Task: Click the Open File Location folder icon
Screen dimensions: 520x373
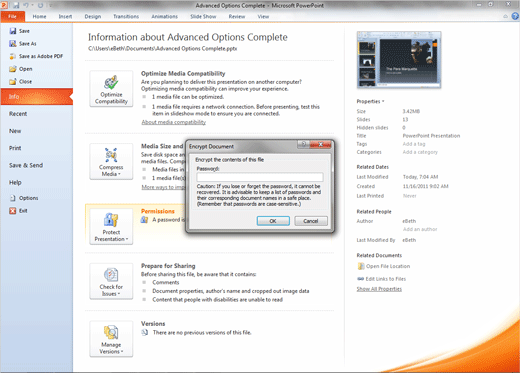Action: tap(361, 266)
